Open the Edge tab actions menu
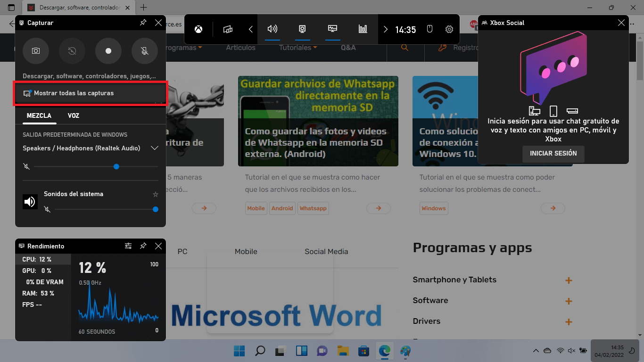This screenshot has height=362, width=644. click(x=11, y=8)
